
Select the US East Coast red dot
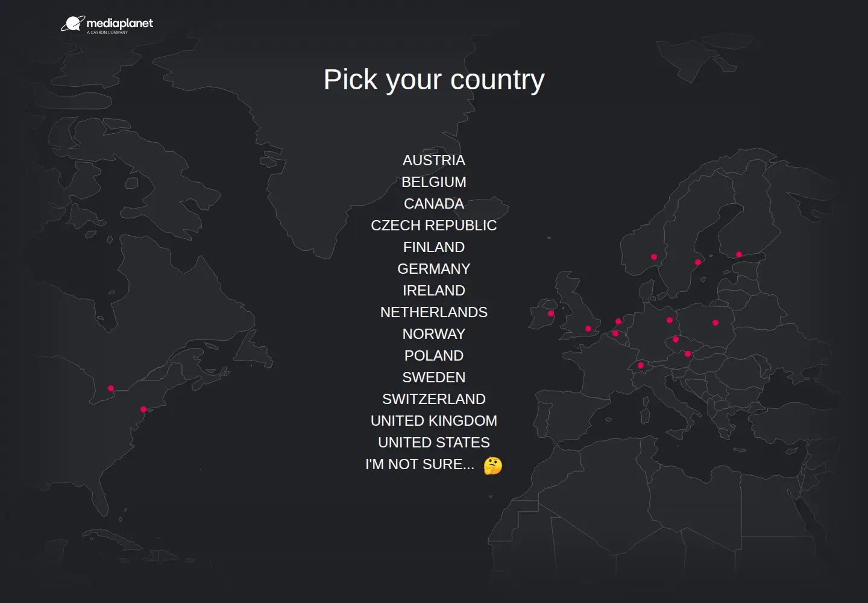click(143, 409)
